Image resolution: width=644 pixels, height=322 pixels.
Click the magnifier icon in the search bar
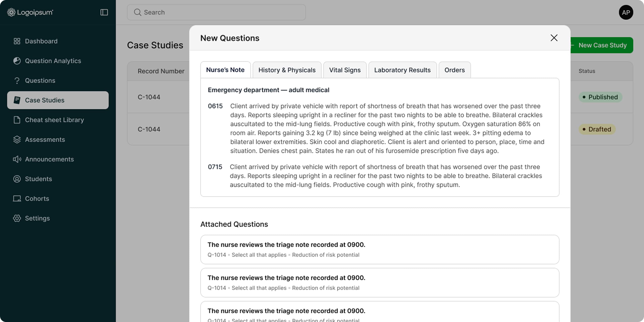pos(137,12)
